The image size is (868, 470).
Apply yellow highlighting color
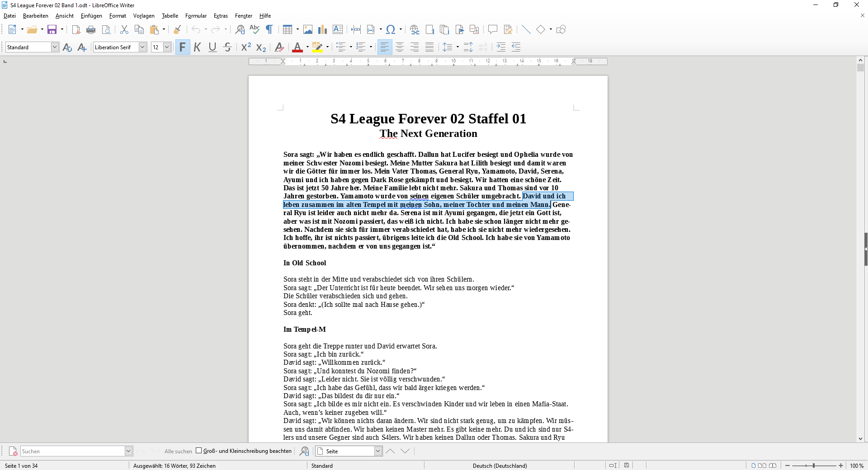coord(317,47)
